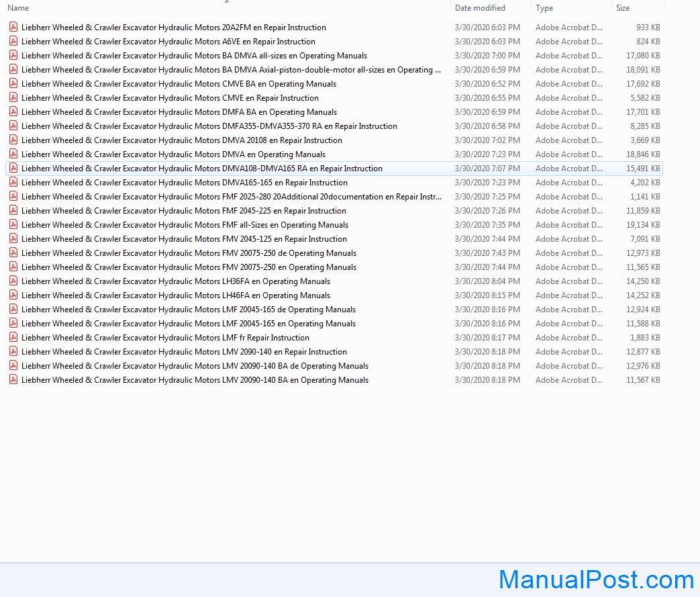Click PDF icon of DMVA108-DMVA165 RA file

(x=13, y=168)
